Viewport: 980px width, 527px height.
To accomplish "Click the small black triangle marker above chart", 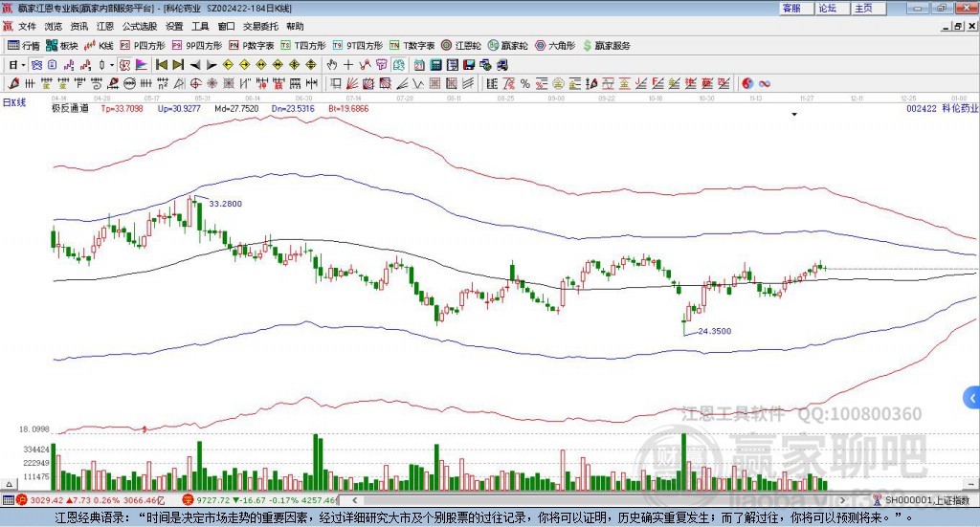I will (794, 114).
